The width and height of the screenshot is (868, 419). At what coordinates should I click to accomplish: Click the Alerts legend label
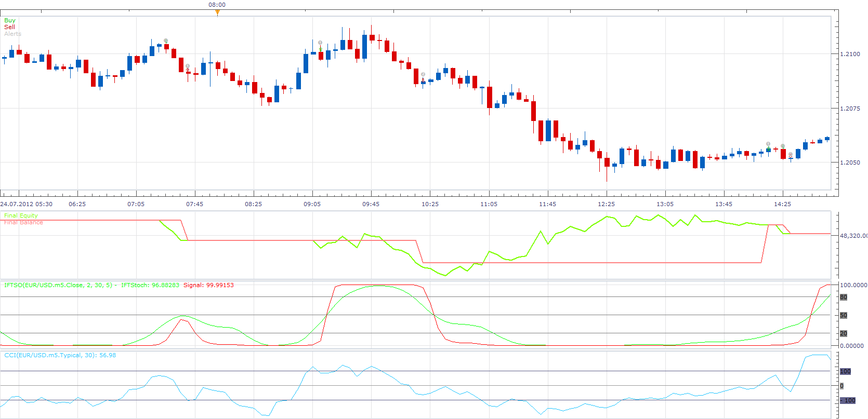(x=12, y=34)
